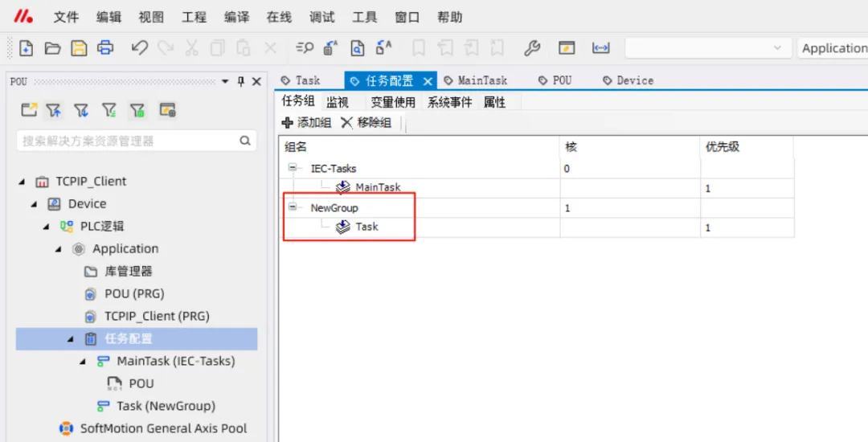Select SoftMotion General Axis Pool node
The height and width of the screenshot is (442, 868).
(163, 428)
